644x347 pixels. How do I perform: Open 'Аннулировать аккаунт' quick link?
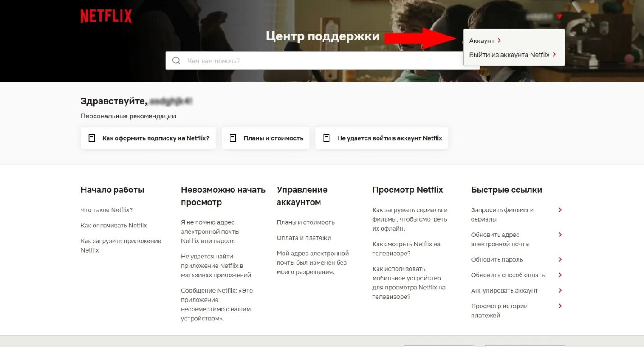504,291
